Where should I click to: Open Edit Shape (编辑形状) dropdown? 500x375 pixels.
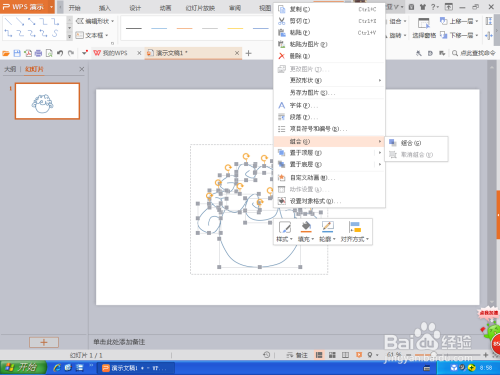[95, 21]
